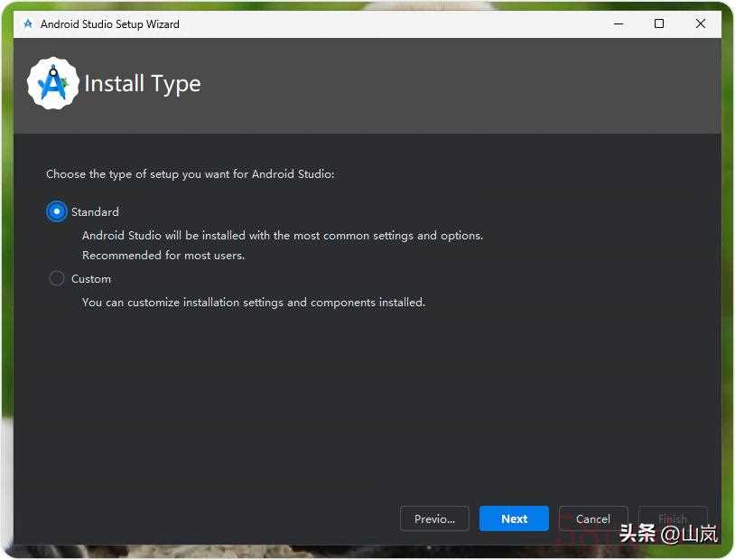
Task: Minimize the Setup Wizard window
Action: [x=618, y=24]
